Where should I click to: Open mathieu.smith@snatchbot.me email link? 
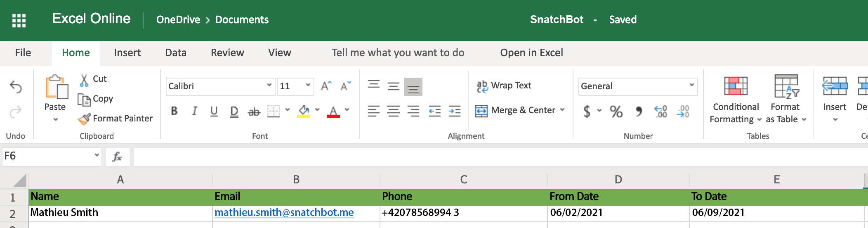pyautogui.click(x=284, y=213)
